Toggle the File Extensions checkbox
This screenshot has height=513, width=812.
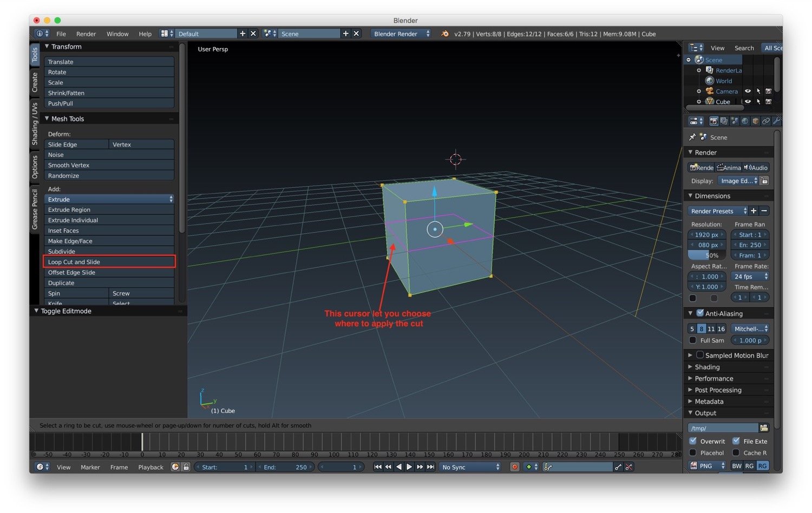coord(736,441)
